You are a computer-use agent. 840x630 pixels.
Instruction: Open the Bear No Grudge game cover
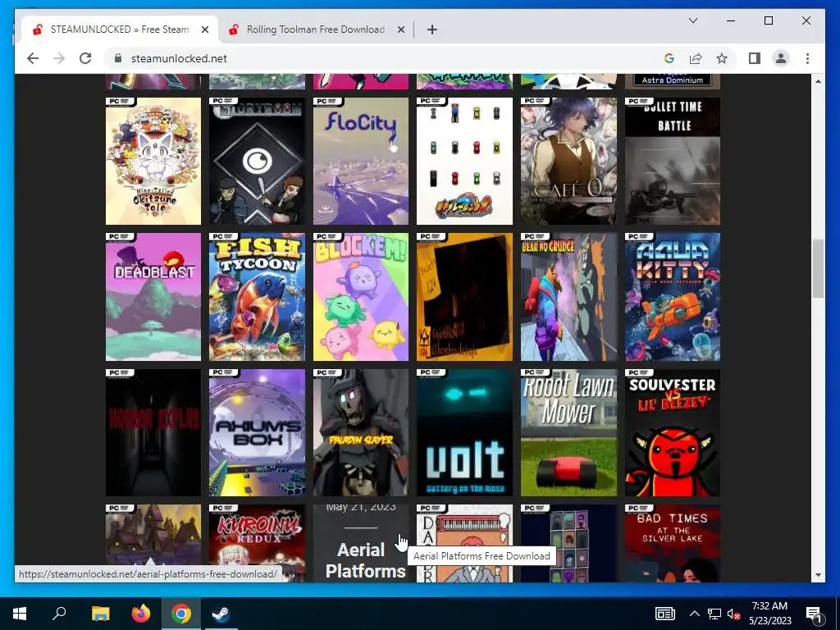coord(568,296)
